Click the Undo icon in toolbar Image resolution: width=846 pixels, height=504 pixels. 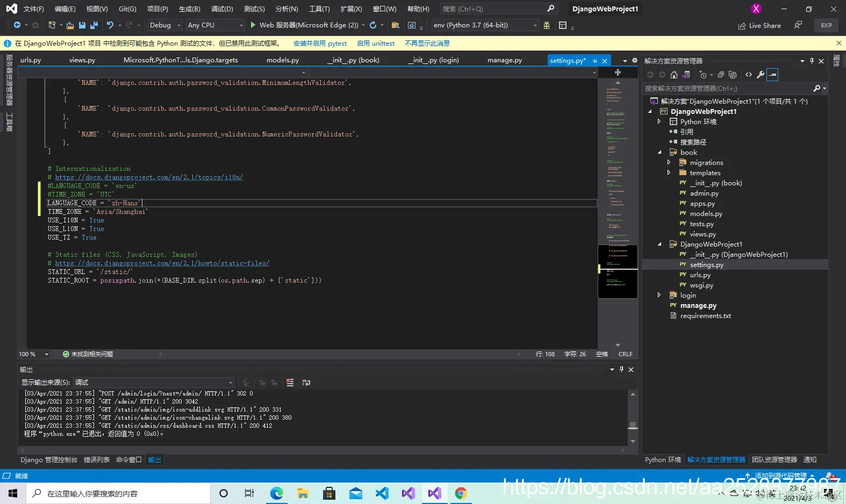click(110, 25)
